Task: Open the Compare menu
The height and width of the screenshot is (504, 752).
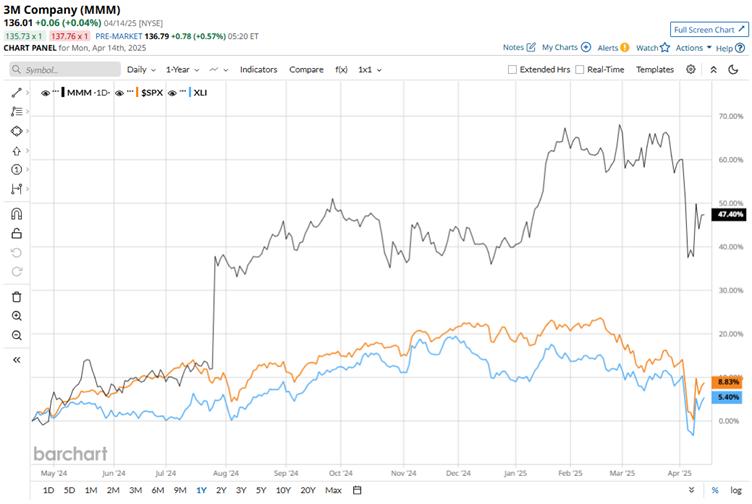Action: 306,70
